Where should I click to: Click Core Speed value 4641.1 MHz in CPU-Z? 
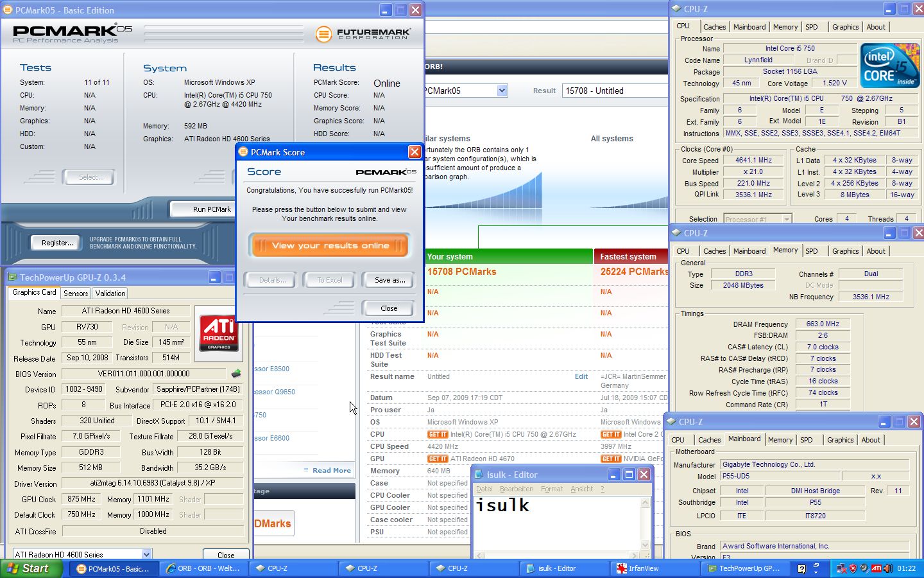[x=753, y=161]
